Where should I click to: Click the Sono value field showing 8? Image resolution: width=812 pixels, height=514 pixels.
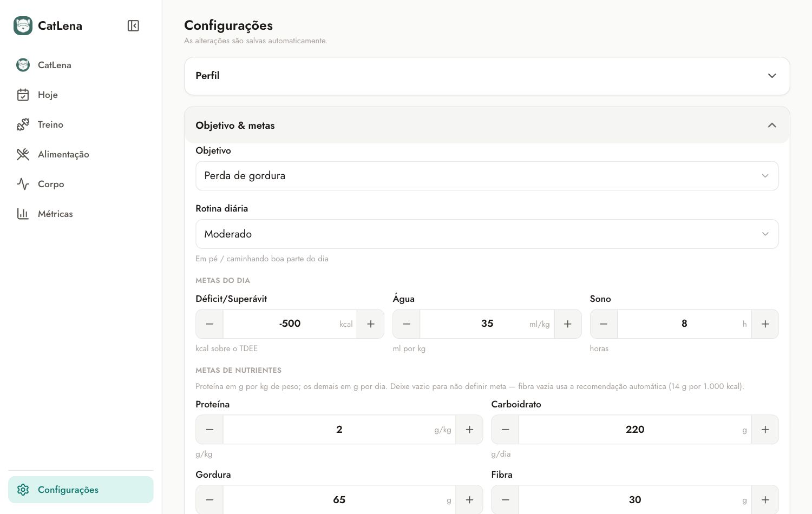[x=684, y=324]
